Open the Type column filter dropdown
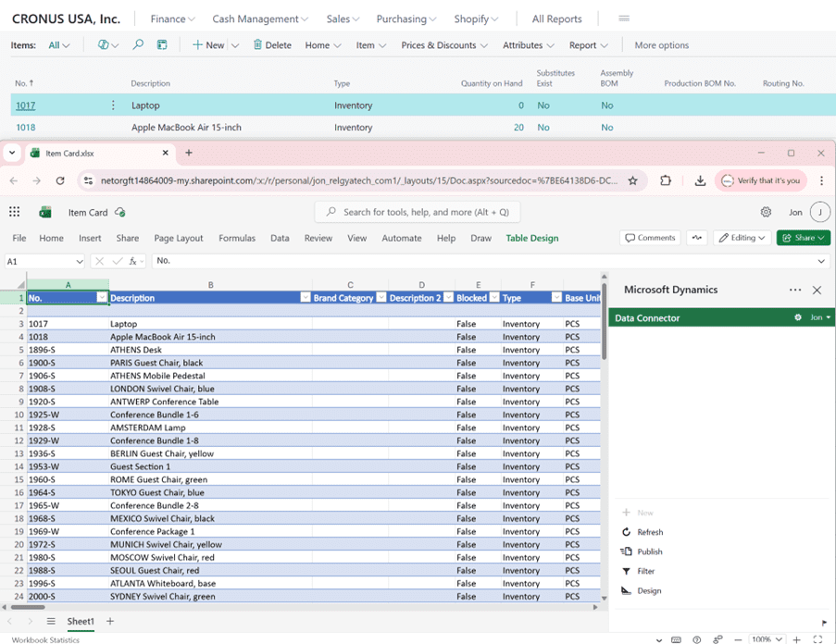The image size is (836, 644). [x=555, y=298]
